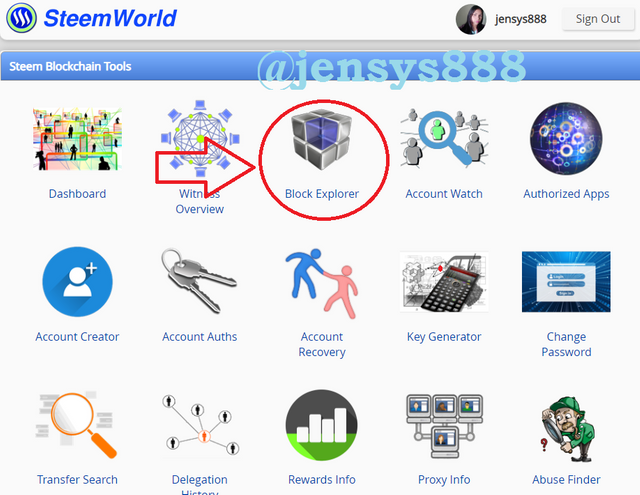Open the Dashboard text link
Image resolution: width=640 pixels, height=495 pixels.
click(x=77, y=193)
